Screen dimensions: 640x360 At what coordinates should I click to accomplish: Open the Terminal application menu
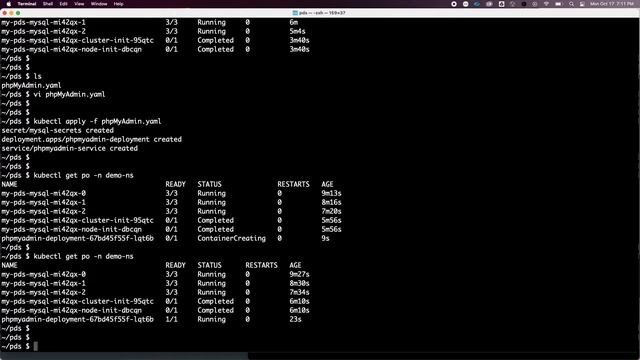pos(27,4)
